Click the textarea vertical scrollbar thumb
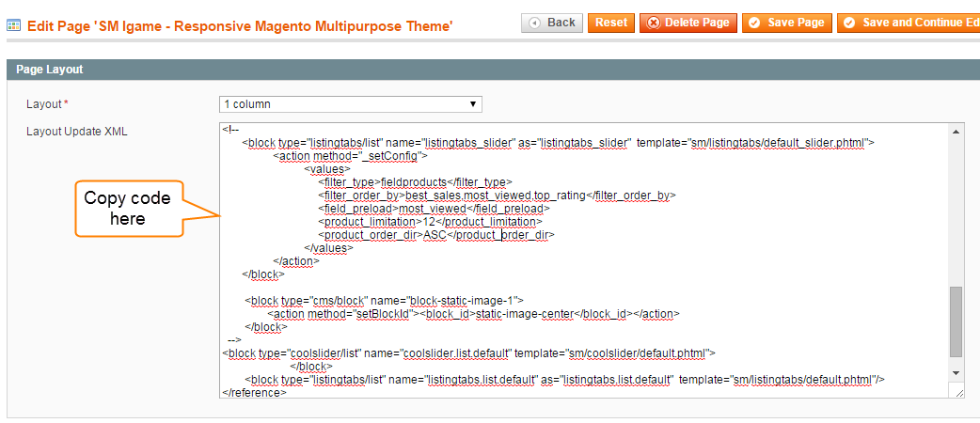 click(x=956, y=321)
